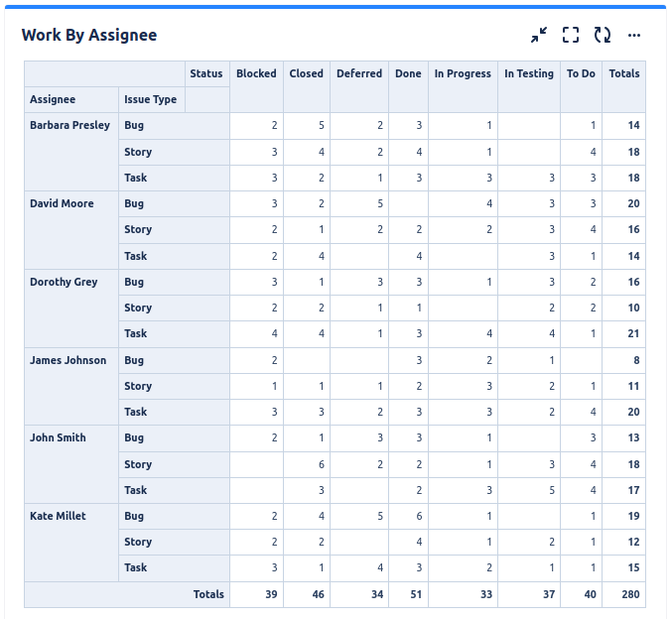Screen dimensions: 672x619
Task: Click Dorothy Grey Task row total 21
Action: (624, 334)
